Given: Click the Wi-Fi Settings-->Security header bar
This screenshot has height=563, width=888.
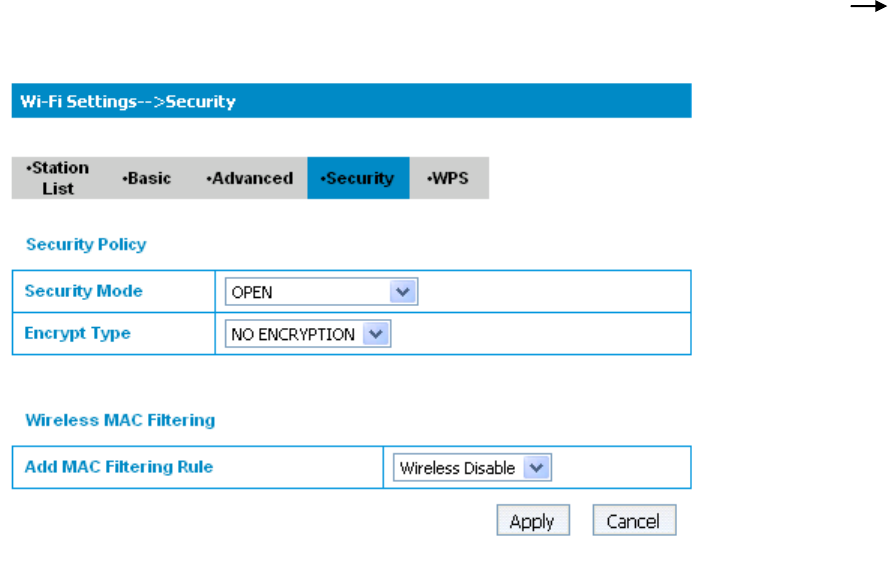Looking at the screenshot, I should click(x=351, y=101).
